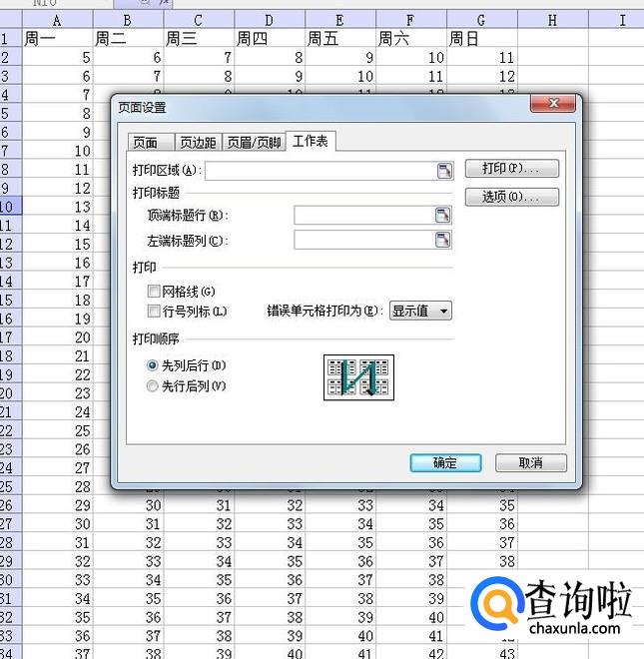644x659 pixels.
Task: Click range selector icon for 打印区域 field
Action: pyautogui.click(x=444, y=171)
